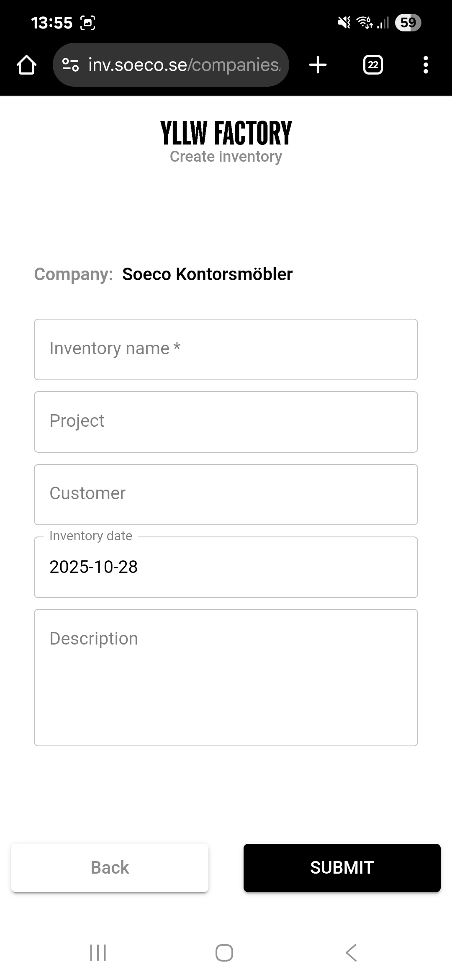Select the Customer text field
The height and width of the screenshot is (980, 452).
tap(226, 495)
